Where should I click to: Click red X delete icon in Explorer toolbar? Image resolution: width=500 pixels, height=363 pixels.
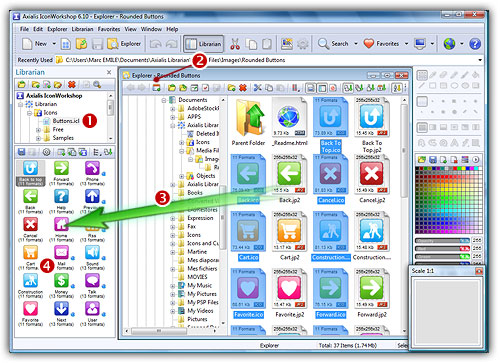tap(243, 88)
